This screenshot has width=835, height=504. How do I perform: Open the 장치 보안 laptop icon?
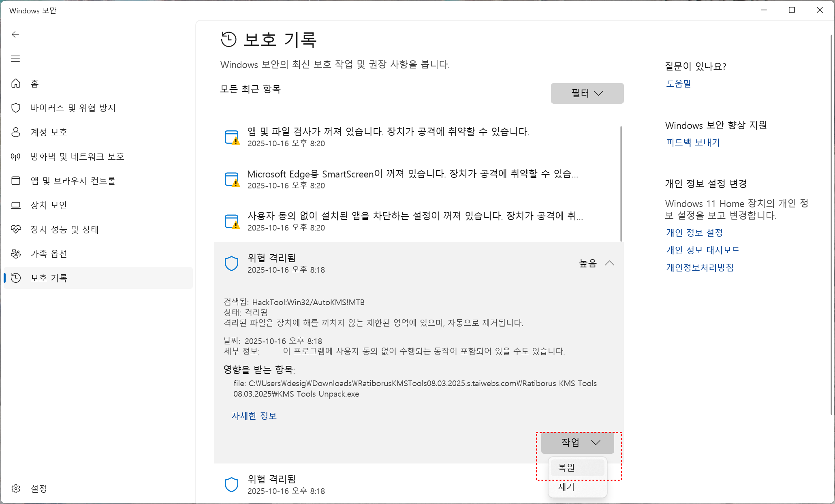[x=16, y=205]
